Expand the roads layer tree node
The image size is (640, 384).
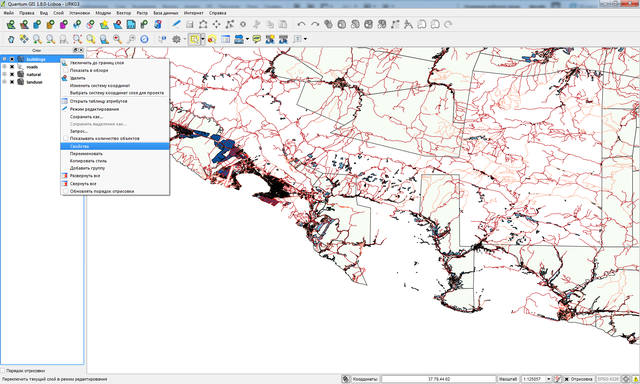click(4, 67)
